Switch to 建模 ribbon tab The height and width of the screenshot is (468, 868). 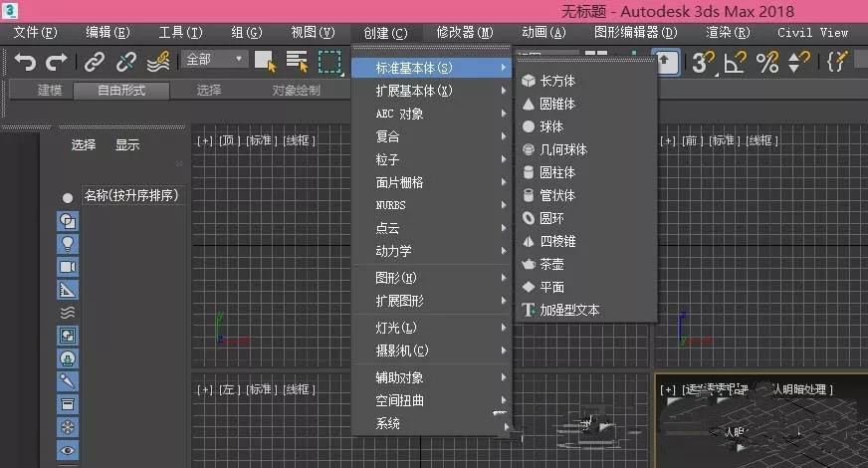point(49,91)
